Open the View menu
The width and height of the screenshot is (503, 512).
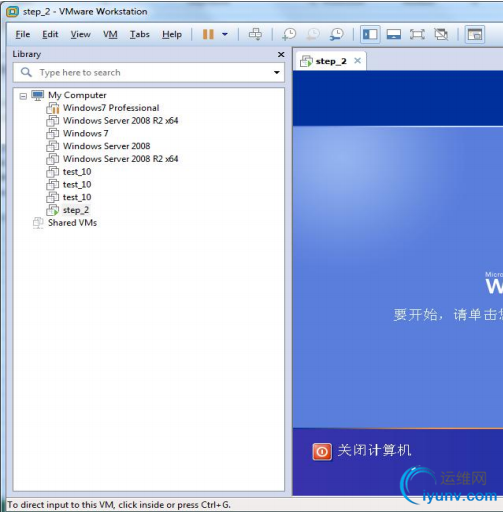[x=80, y=34]
